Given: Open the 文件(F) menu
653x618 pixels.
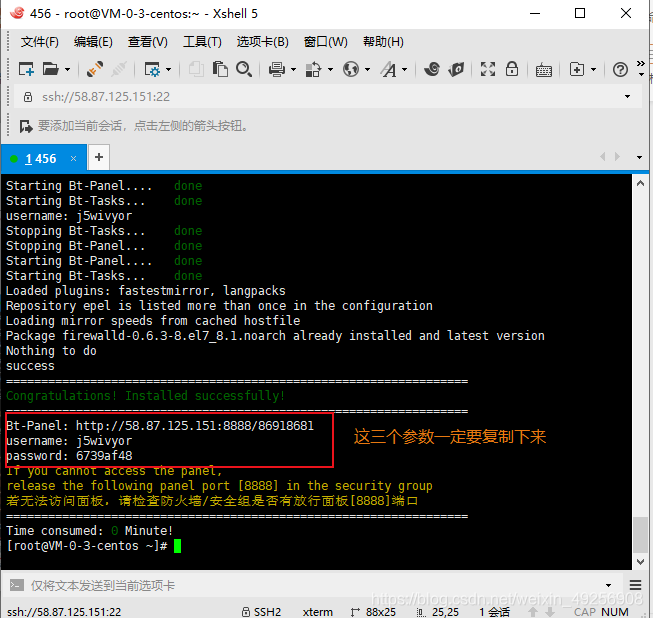Looking at the screenshot, I should pos(40,42).
